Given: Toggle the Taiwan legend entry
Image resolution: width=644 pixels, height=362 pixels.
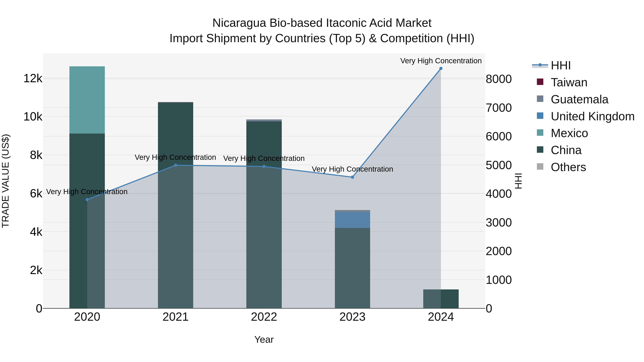Looking at the screenshot, I should pyautogui.click(x=562, y=82).
